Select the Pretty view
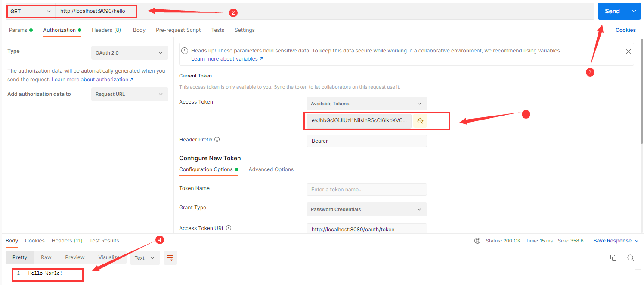This screenshot has height=285, width=644. point(20,257)
